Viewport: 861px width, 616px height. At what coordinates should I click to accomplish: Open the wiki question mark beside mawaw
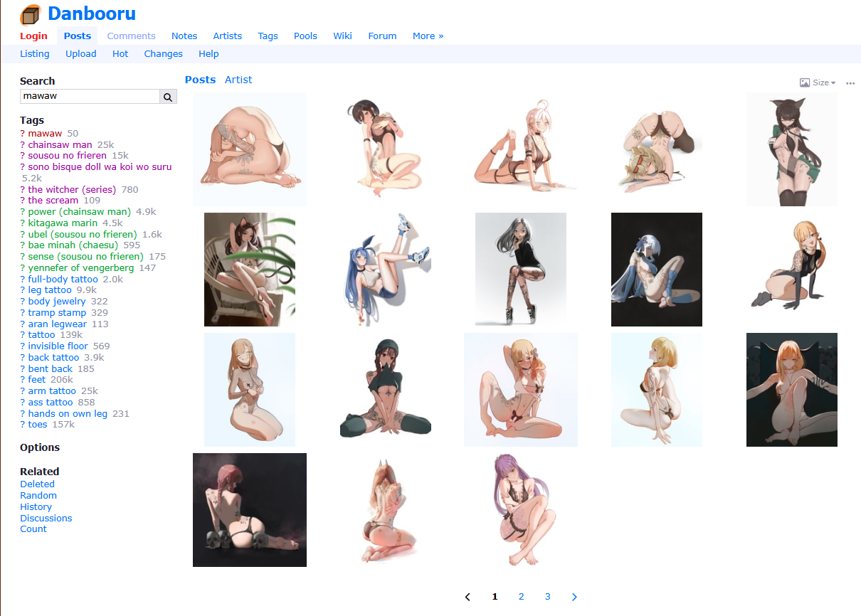click(22, 133)
